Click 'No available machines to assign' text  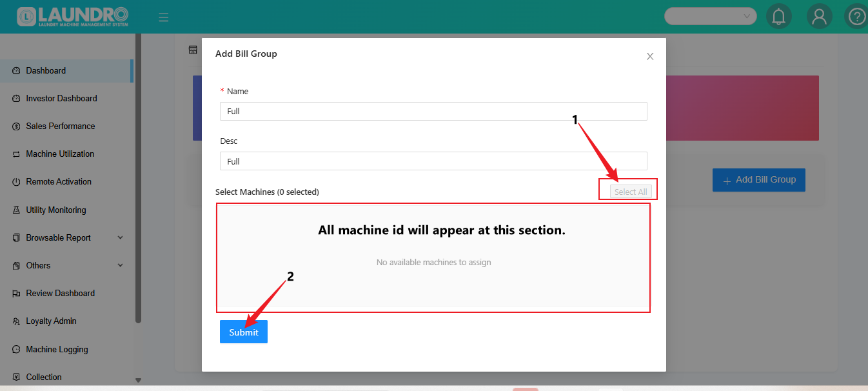(x=434, y=263)
